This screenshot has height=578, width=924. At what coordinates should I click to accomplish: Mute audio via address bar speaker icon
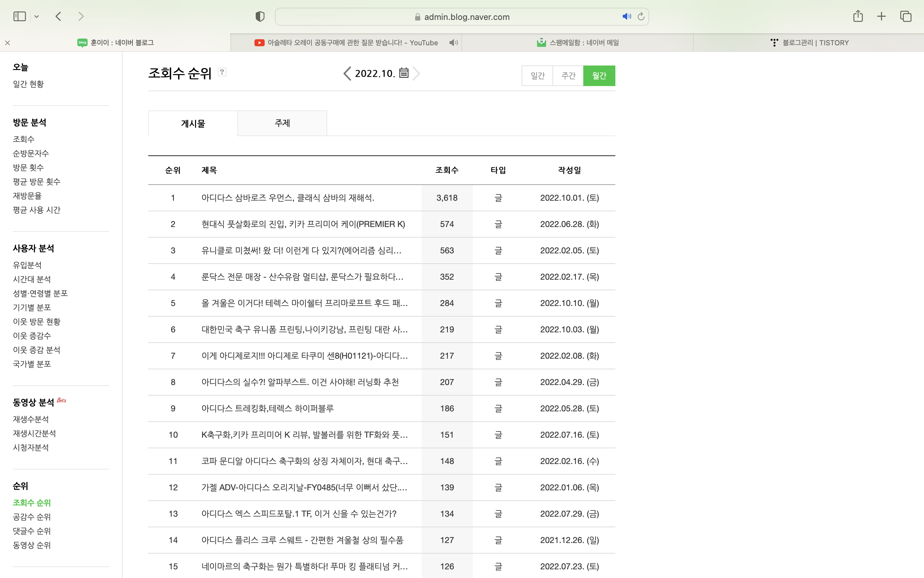tap(627, 16)
